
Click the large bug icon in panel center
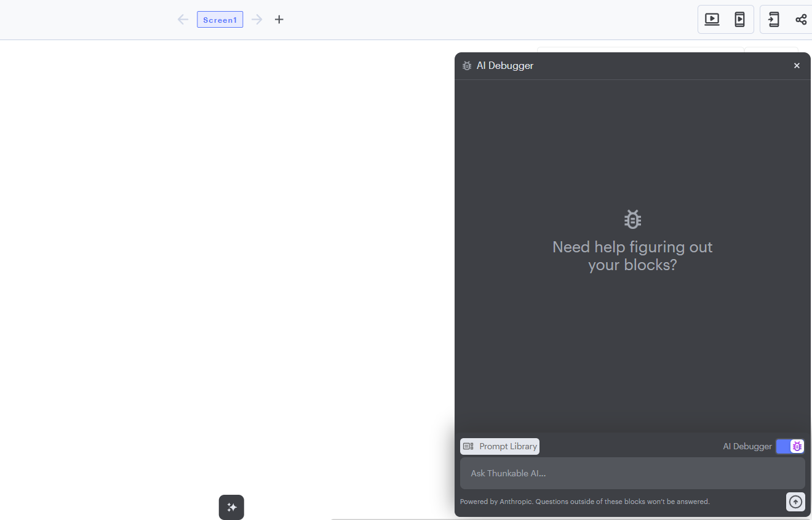[x=632, y=219]
